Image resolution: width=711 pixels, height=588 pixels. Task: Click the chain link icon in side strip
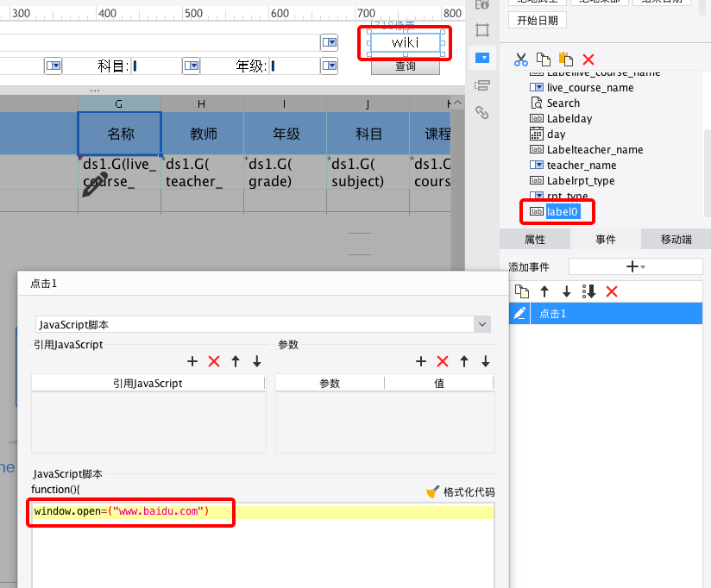tap(482, 112)
